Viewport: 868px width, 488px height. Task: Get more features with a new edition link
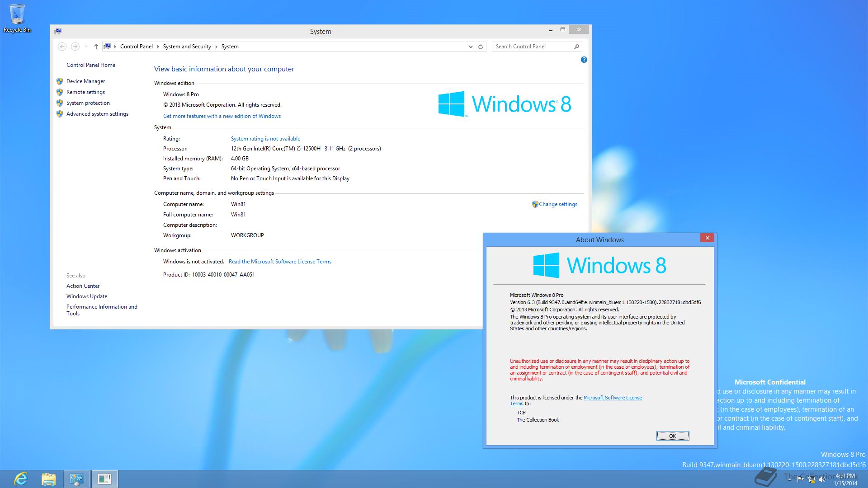[x=222, y=116]
